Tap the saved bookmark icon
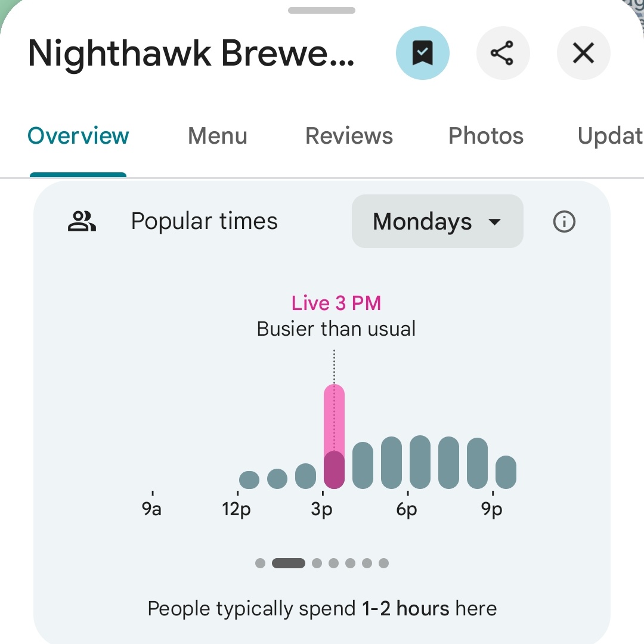This screenshot has width=644, height=644. 422,54
